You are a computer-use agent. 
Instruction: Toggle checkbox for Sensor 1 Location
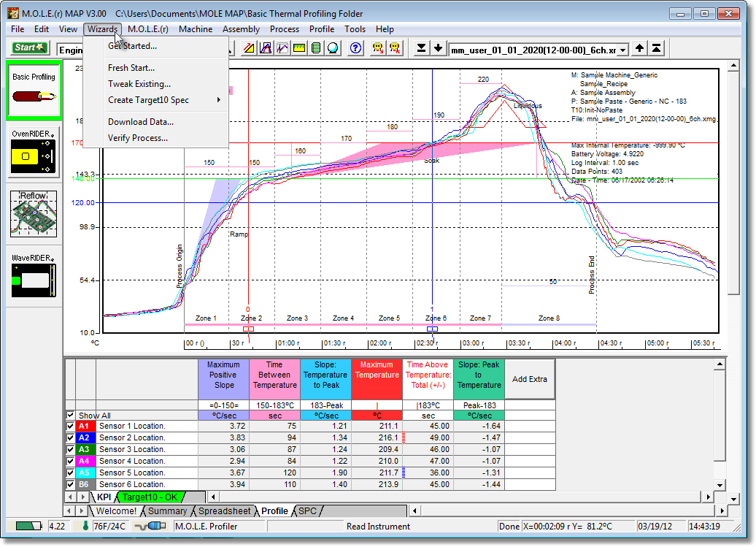(70, 426)
